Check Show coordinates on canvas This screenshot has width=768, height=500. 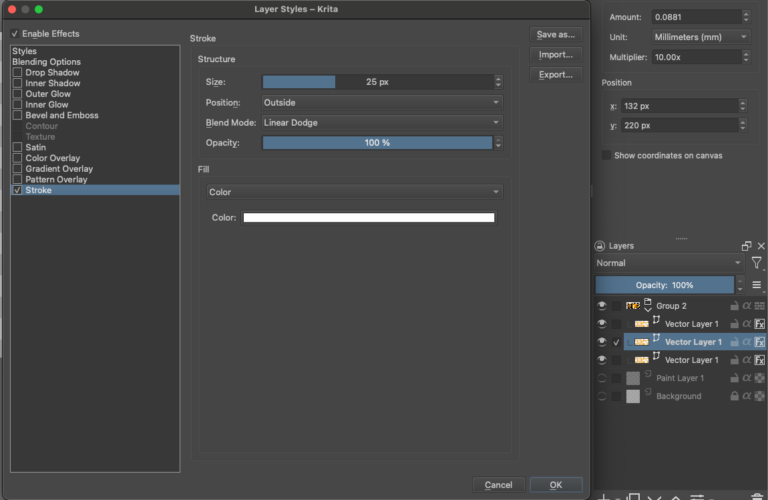coord(607,155)
